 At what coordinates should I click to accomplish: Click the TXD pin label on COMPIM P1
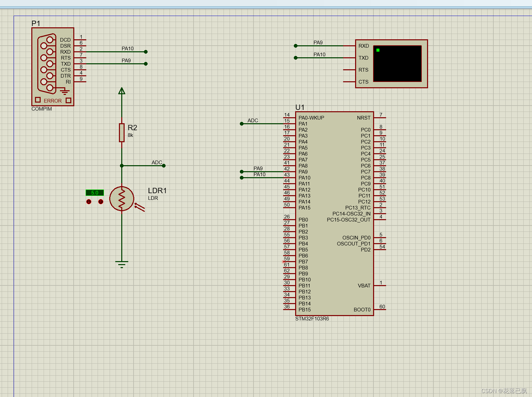66,64
